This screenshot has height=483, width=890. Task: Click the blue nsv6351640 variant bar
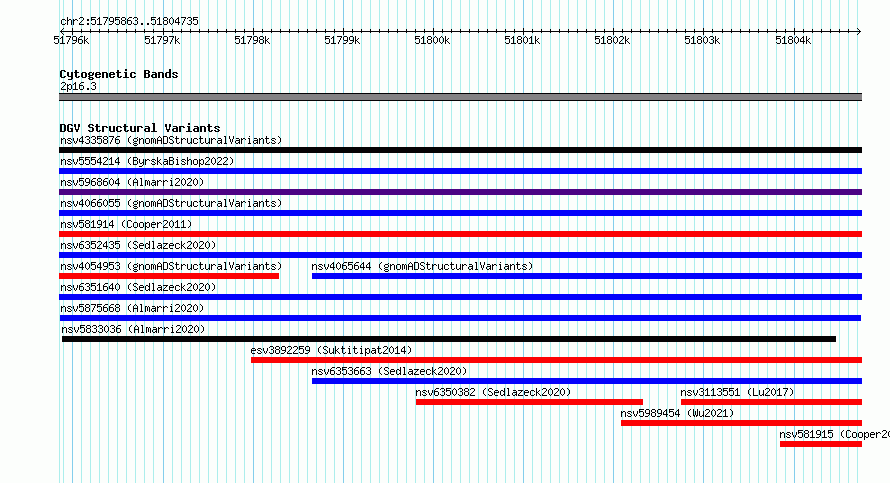pyautogui.click(x=460, y=297)
